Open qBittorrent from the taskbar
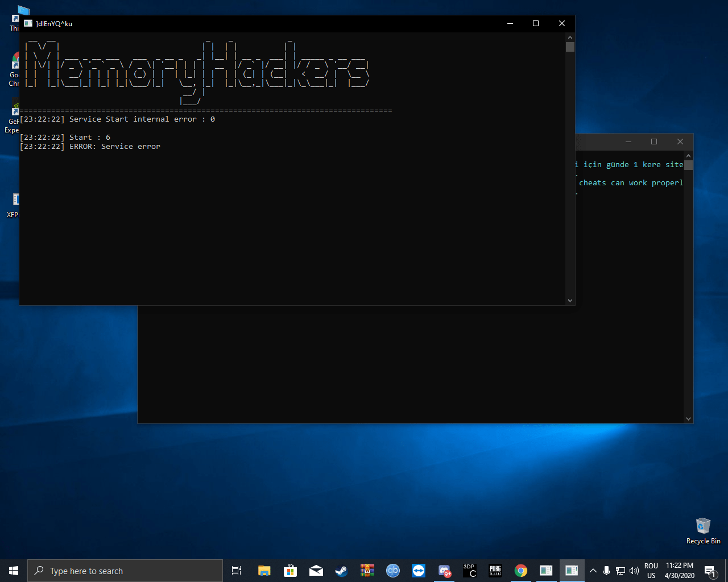 point(393,571)
